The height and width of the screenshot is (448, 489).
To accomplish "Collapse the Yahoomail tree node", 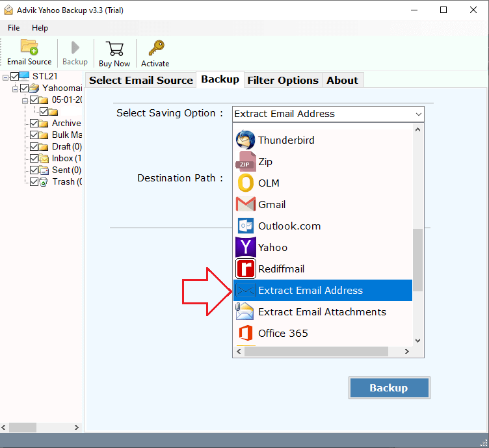I will tap(15, 89).
